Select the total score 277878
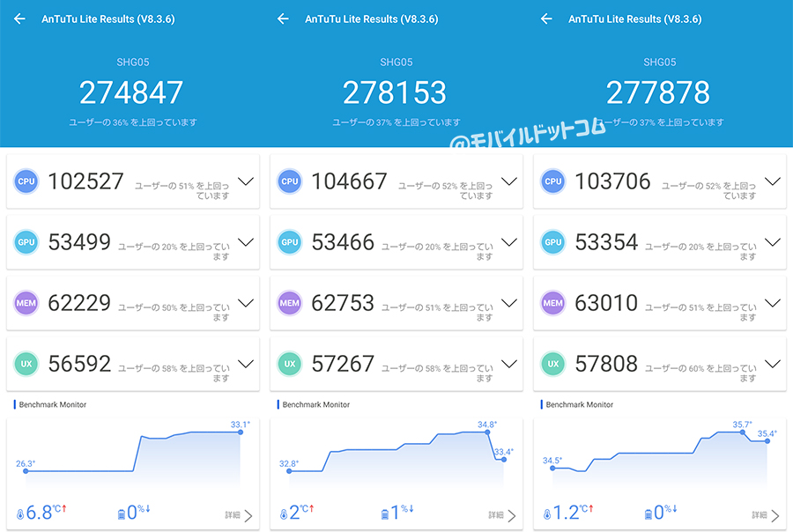This screenshot has height=532, width=793. click(658, 92)
